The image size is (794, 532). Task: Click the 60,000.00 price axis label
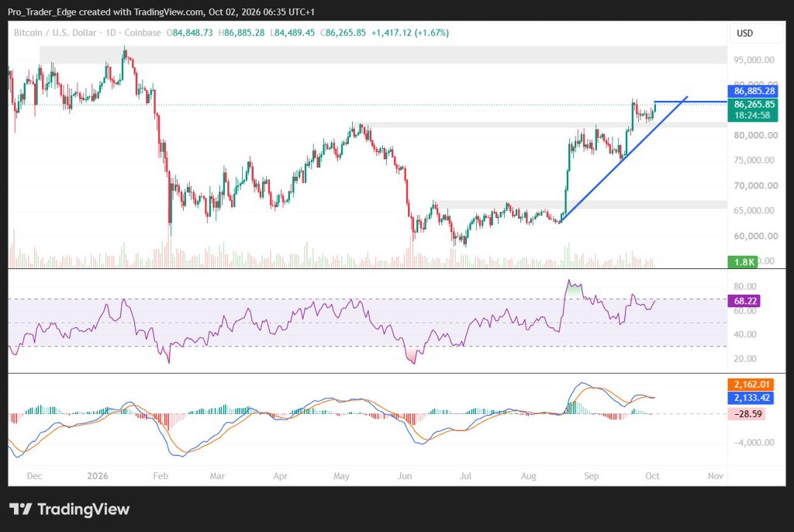(755, 236)
